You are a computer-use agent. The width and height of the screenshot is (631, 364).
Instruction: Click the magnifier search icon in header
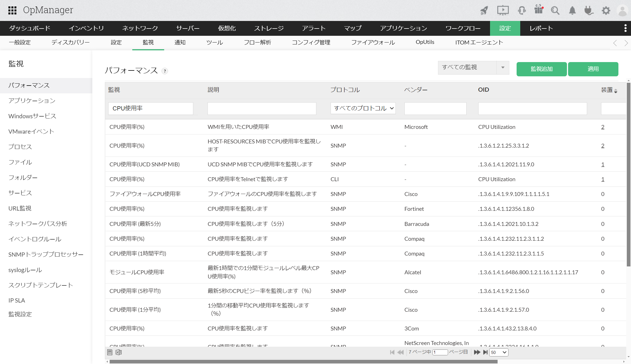click(x=555, y=11)
